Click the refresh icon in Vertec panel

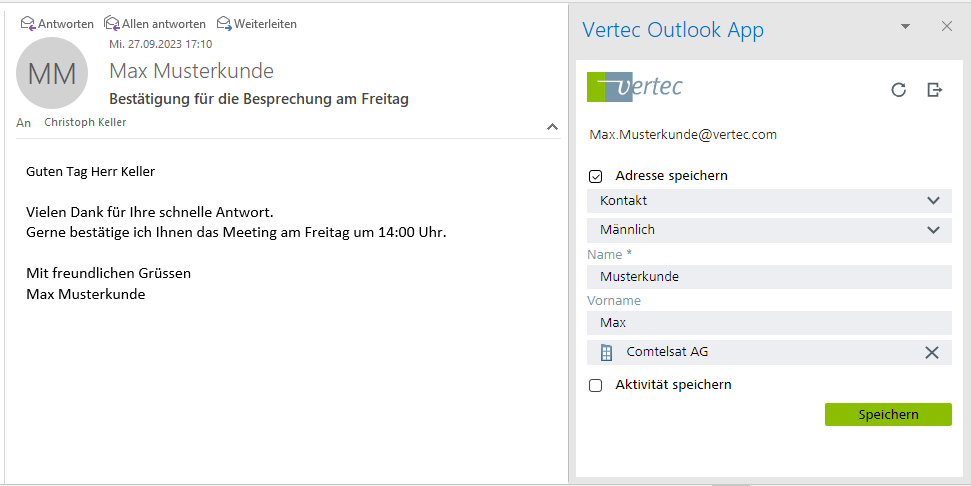point(898,90)
